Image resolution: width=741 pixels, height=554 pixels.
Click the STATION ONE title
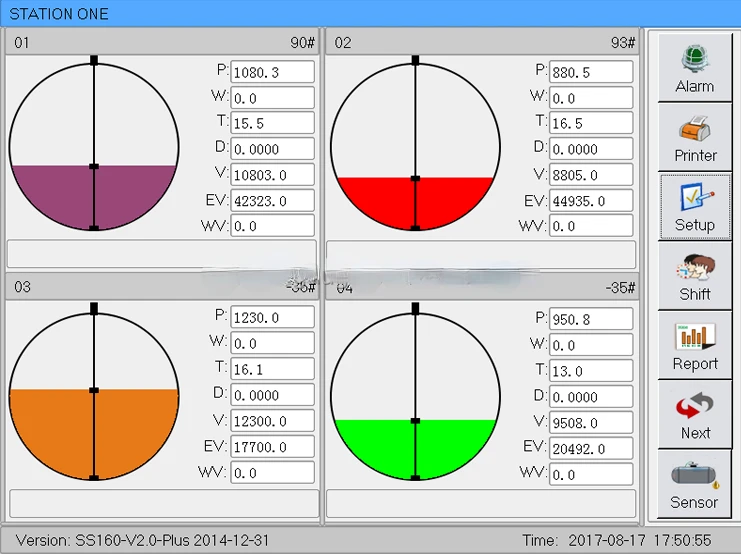(59, 14)
